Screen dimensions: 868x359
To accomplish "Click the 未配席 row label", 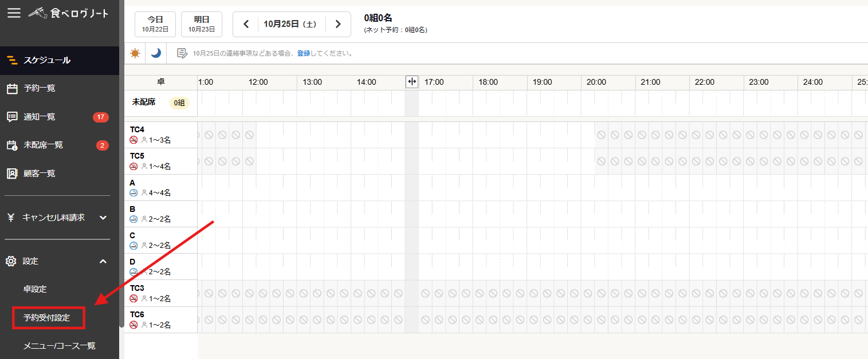I will click(x=144, y=102).
